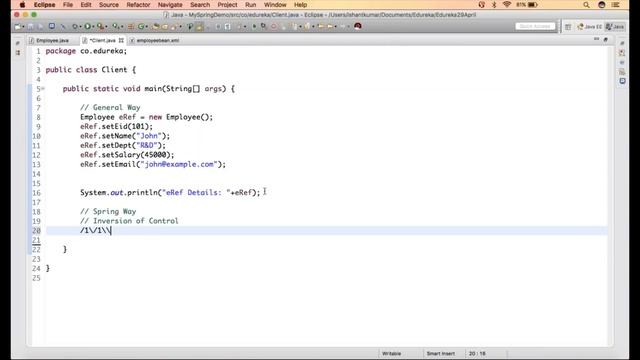
Task: Click the third icon in right sidebar
Action: [x=622, y=62]
